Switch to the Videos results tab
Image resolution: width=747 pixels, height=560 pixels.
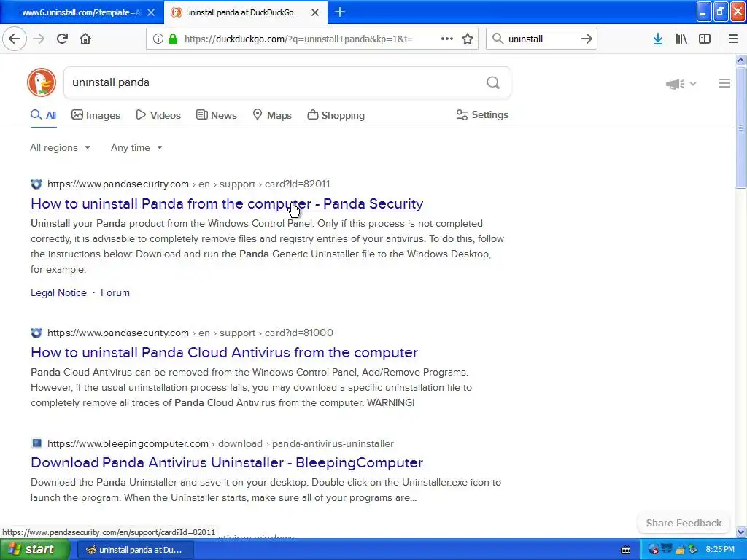coord(158,115)
